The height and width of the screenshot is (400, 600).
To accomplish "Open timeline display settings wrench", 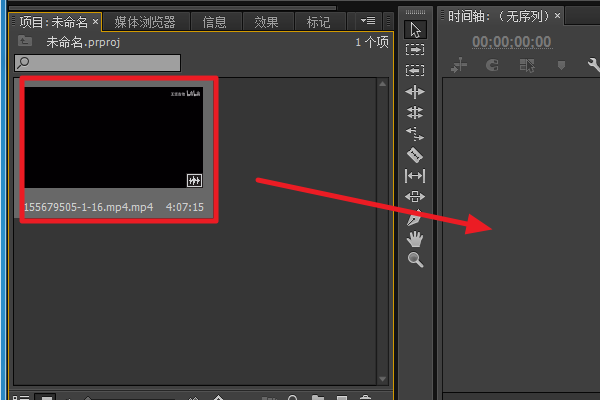I will 593,65.
